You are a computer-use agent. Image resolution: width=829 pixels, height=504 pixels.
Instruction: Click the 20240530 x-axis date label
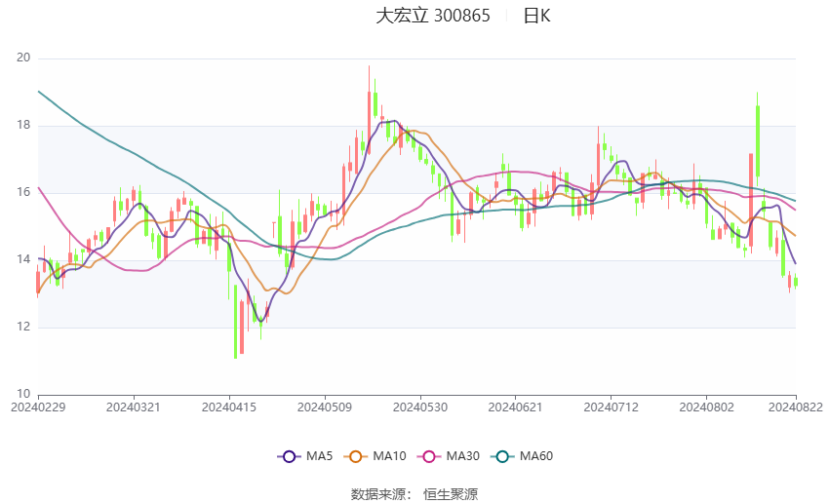pos(420,407)
